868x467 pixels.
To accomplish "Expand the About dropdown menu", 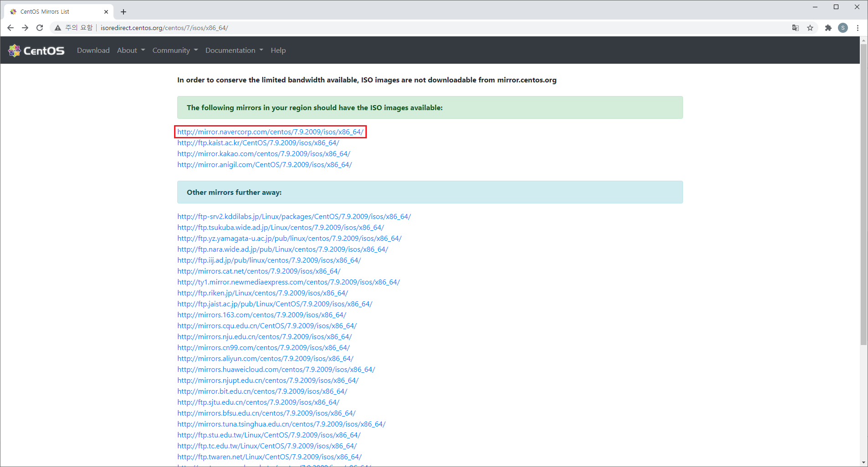I will coord(131,51).
